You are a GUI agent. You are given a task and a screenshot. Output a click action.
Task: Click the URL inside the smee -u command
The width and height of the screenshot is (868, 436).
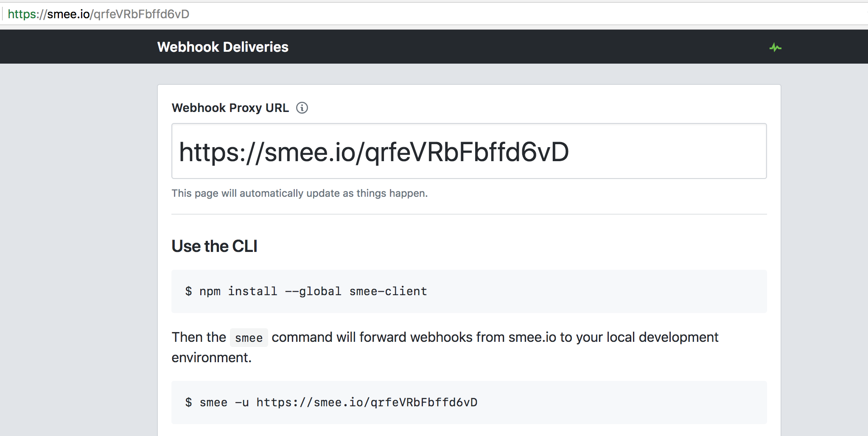click(367, 402)
